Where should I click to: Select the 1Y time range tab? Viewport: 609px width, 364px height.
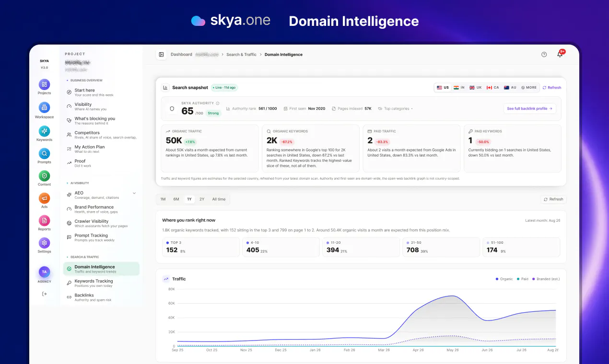coord(189,199)
